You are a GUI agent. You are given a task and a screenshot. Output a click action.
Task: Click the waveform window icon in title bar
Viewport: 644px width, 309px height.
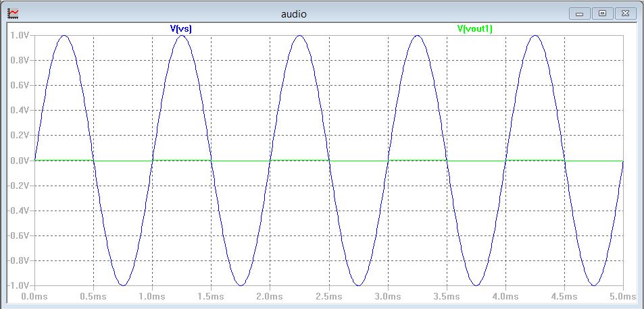(x=13, y=13)
